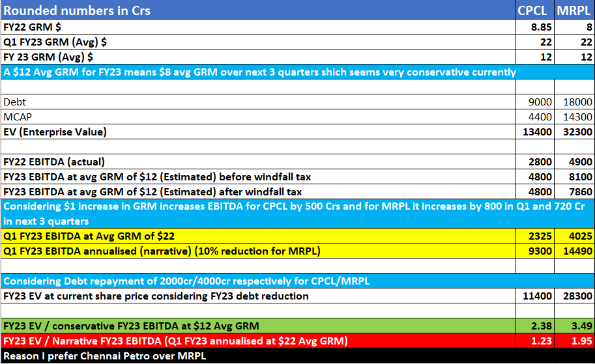Select CPCL conservative ratio 2.38
The width and height of the screenshot is (595, 364).
point(534,326)
